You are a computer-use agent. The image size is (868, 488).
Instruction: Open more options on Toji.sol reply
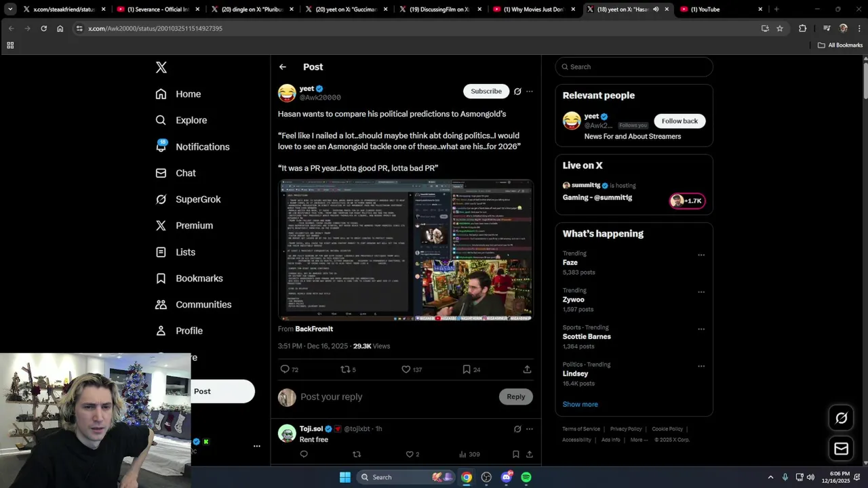[530, 429]
